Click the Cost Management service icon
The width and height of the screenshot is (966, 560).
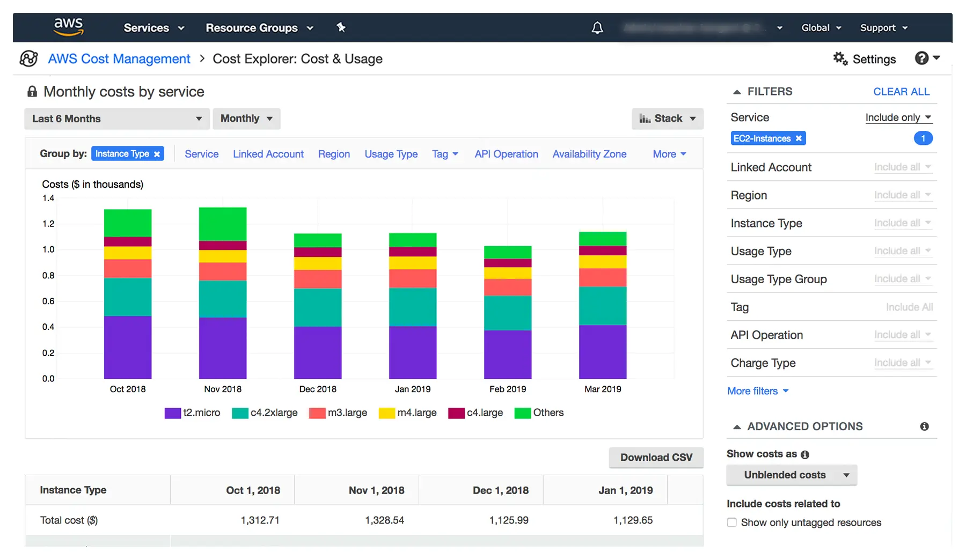point(29,58)
